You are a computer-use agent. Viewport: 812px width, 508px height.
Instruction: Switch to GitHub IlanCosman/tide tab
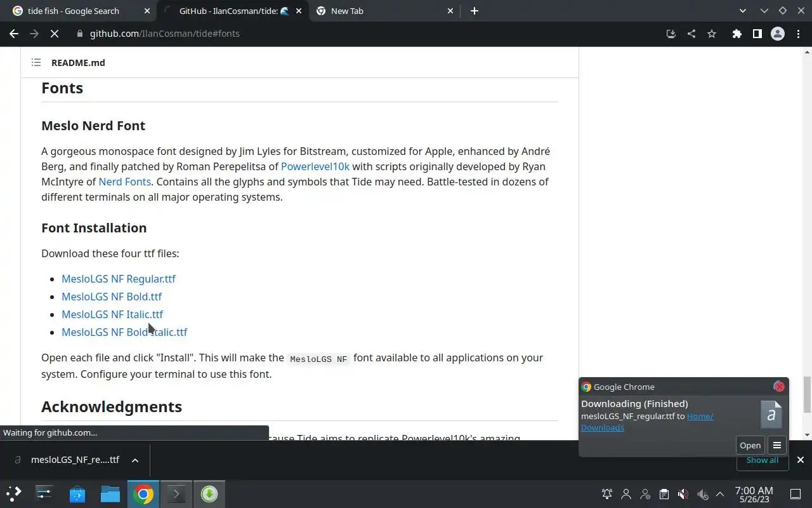pos(234,11)
